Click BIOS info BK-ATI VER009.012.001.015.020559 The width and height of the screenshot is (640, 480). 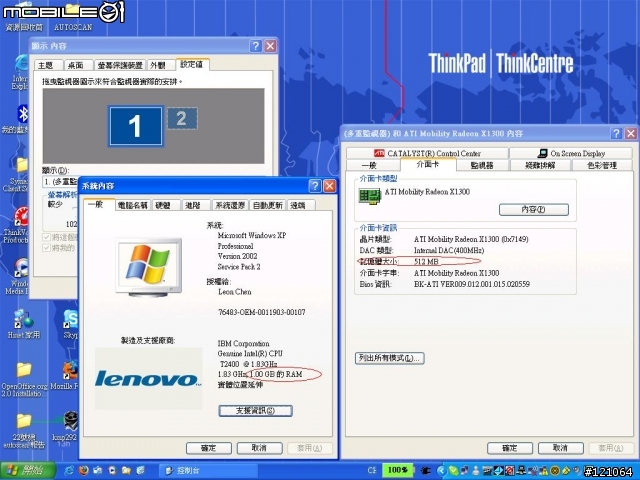pos(472,284)
